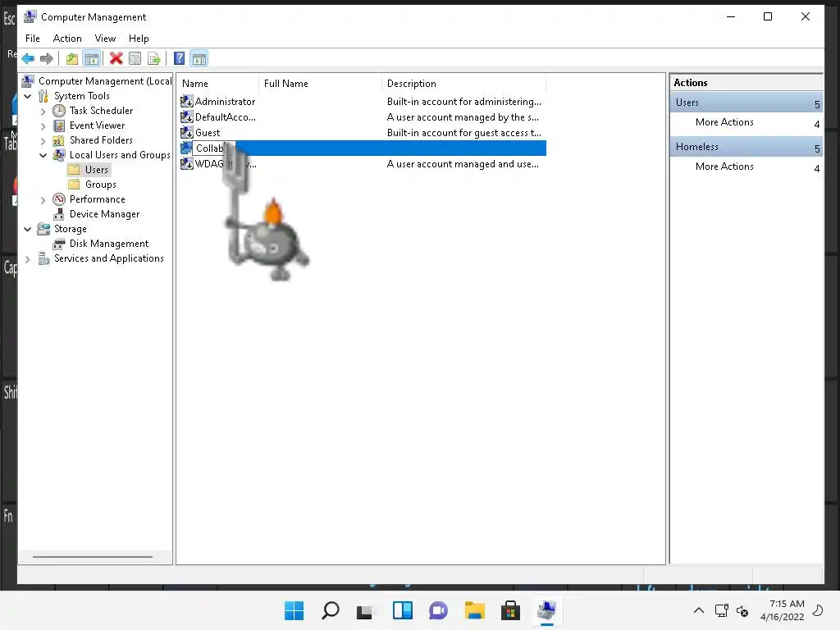Screen dimensions: 840x630
Task: Click "Built-in account for administering..." description
Action: [464, 101]
